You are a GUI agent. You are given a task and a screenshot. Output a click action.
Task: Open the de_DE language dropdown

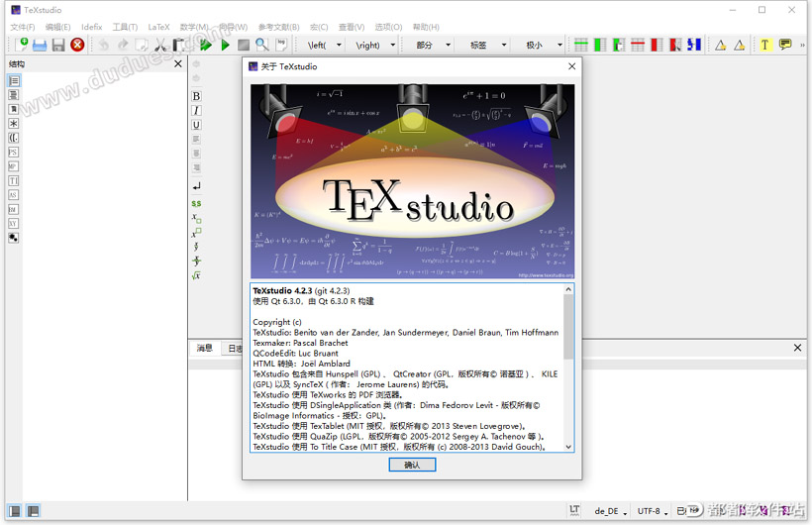(610, 511)
